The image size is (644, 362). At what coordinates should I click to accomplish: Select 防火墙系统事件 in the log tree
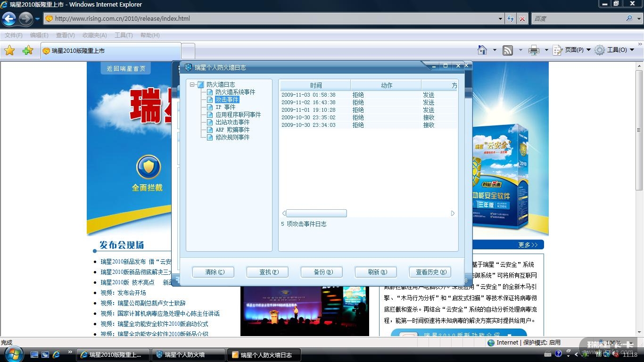235,92
